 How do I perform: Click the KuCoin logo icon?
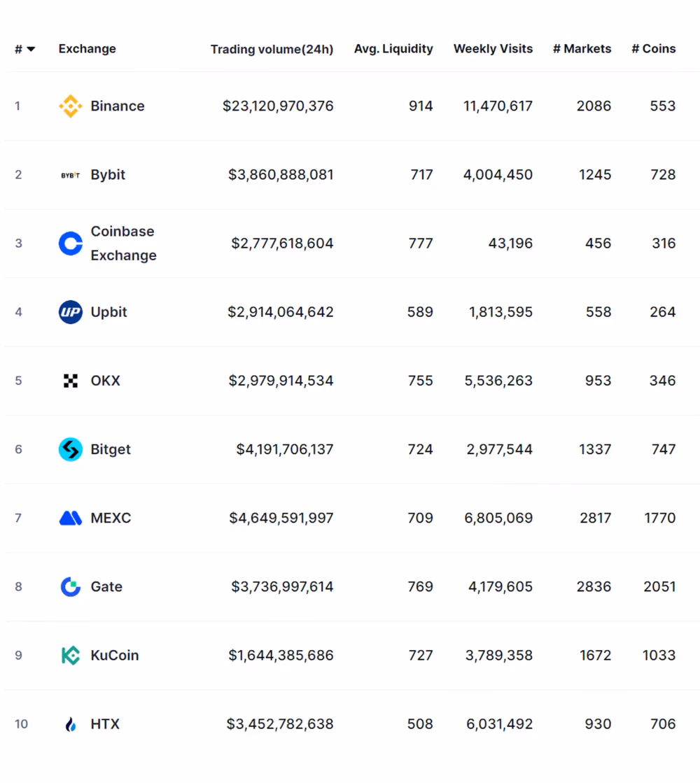point(71,655)
